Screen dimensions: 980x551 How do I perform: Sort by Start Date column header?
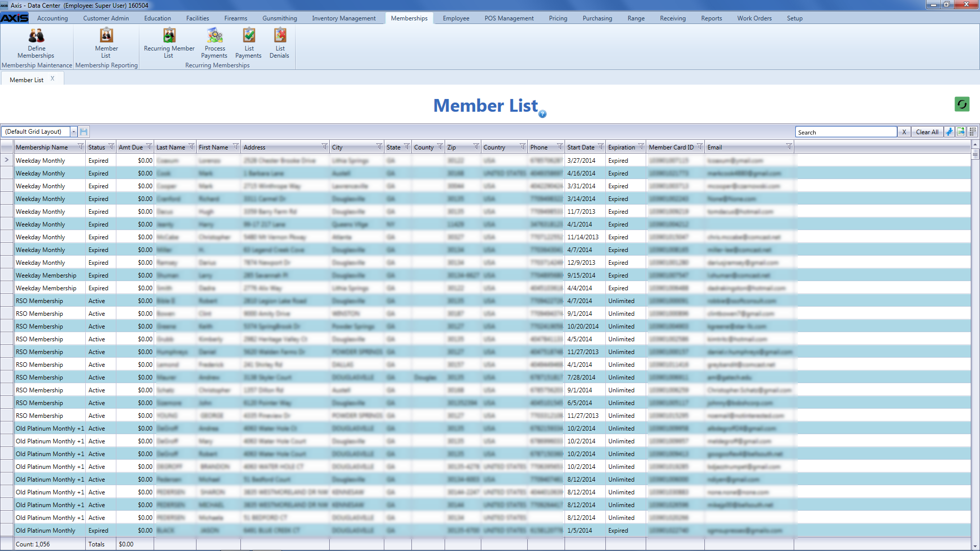(581, 147)
